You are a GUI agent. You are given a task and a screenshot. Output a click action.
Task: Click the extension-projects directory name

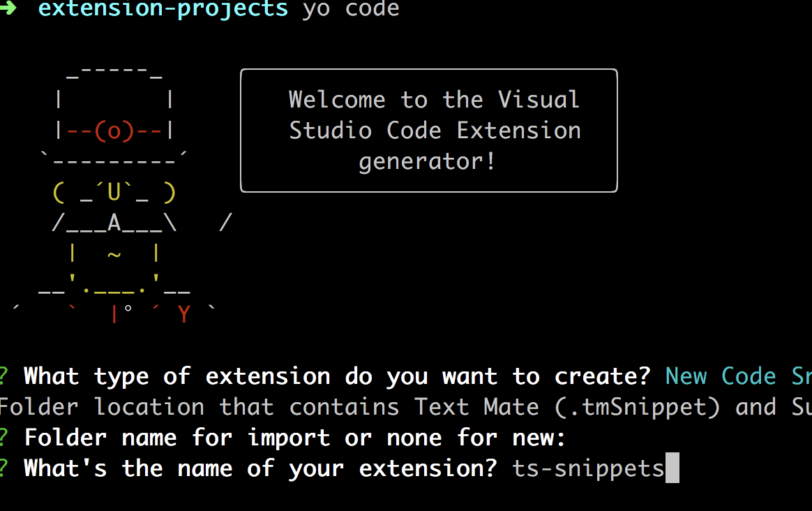click(x=163, y=9)
